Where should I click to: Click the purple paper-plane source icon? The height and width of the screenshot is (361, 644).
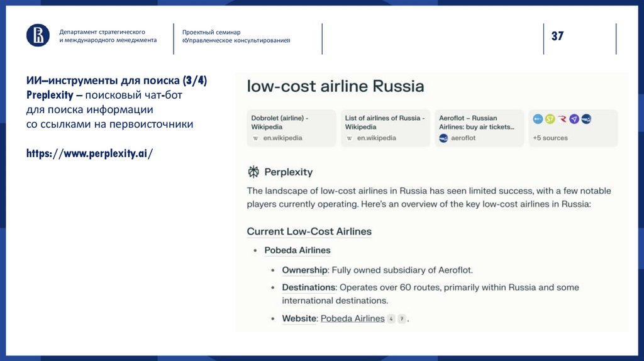point(574,119)
